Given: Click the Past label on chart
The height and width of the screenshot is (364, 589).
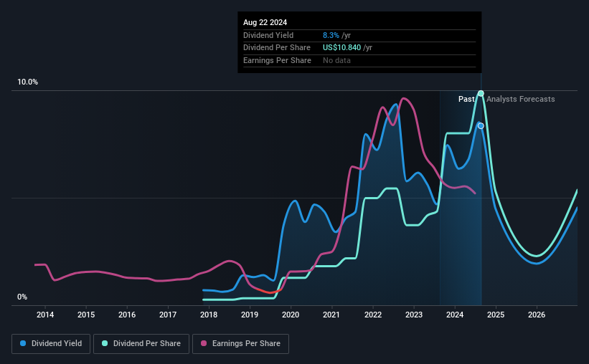Looking at the screenshot, I should click(466, 99).
